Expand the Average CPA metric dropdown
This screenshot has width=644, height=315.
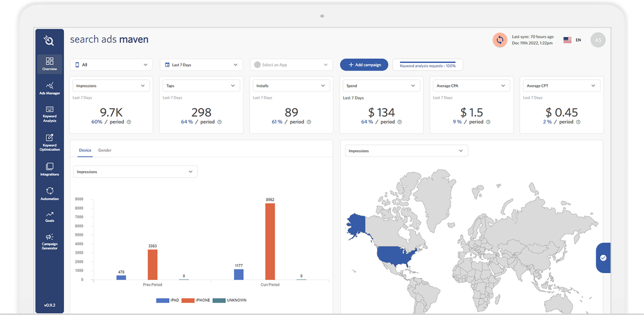click(471, 86)
